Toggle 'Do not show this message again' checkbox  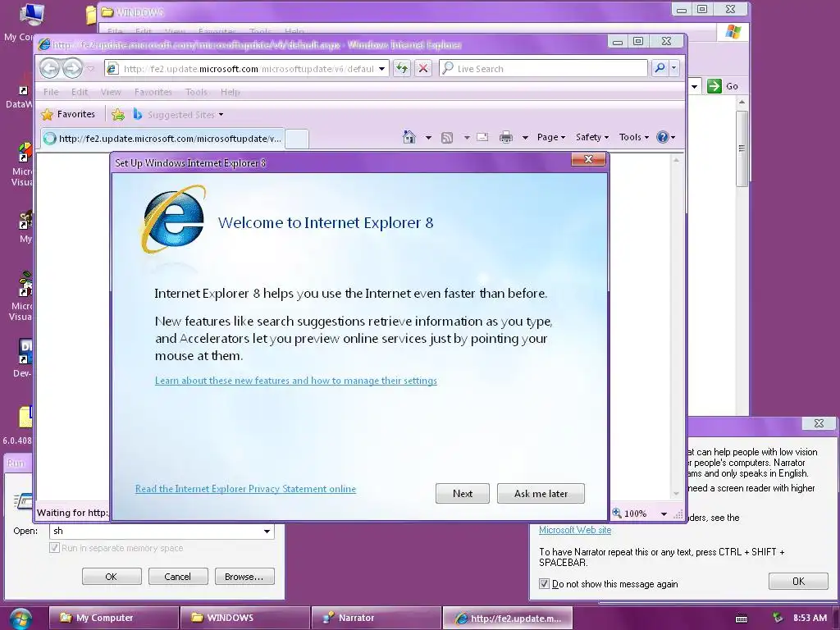point(545,584)
